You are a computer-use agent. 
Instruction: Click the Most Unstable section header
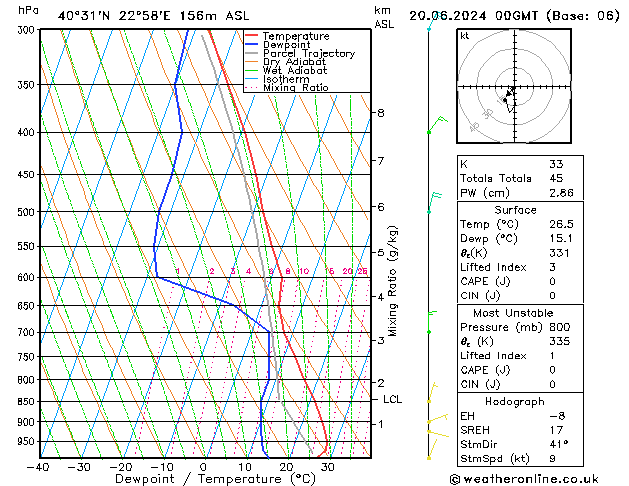tap(515, 312)
